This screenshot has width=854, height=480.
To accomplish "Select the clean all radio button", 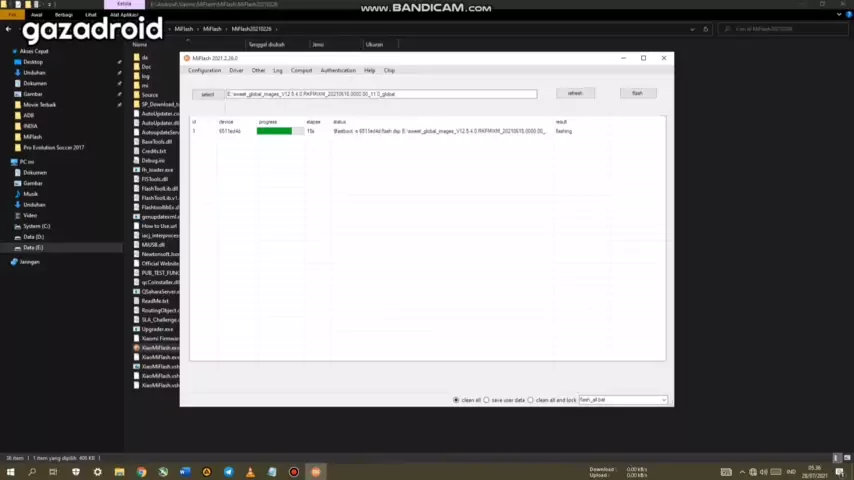I will coord(457,400).
